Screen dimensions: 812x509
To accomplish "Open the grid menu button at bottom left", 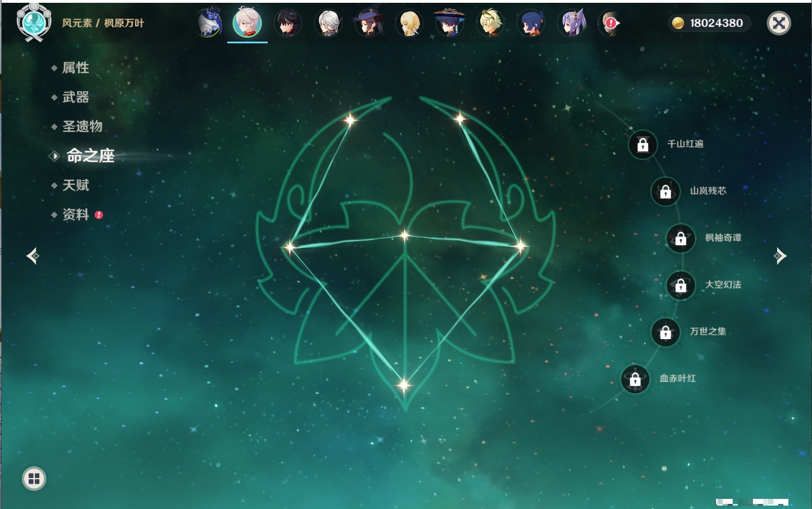I will click(34, 479).
